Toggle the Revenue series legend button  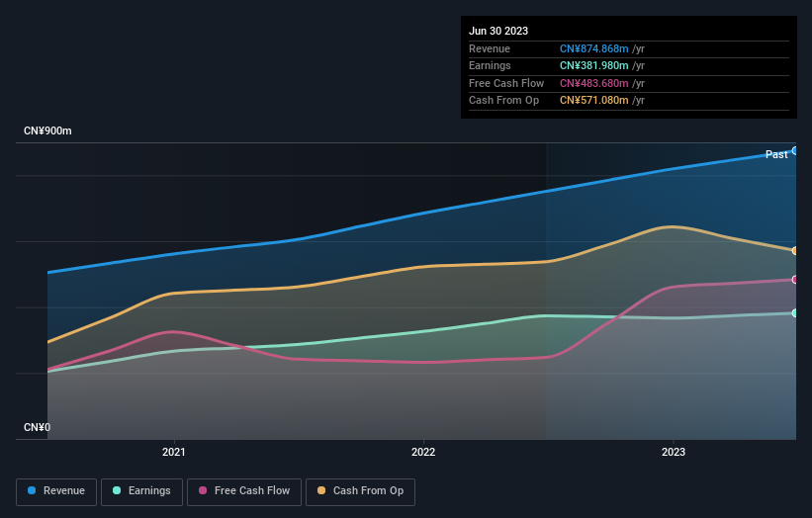pos(56,491)
